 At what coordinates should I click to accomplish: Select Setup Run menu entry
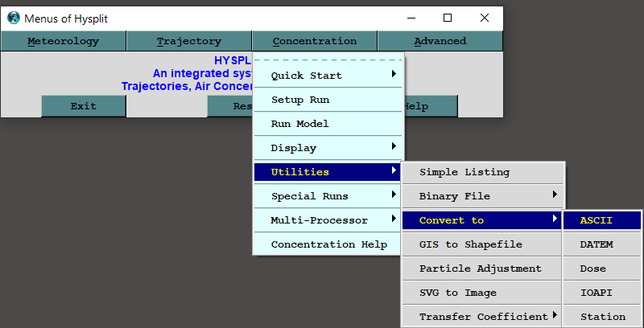pyautogui.click(x=328, y=100)
